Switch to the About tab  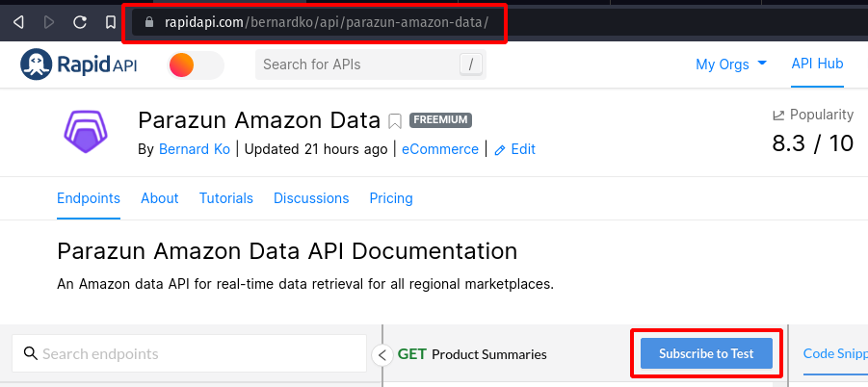(160, 198)
